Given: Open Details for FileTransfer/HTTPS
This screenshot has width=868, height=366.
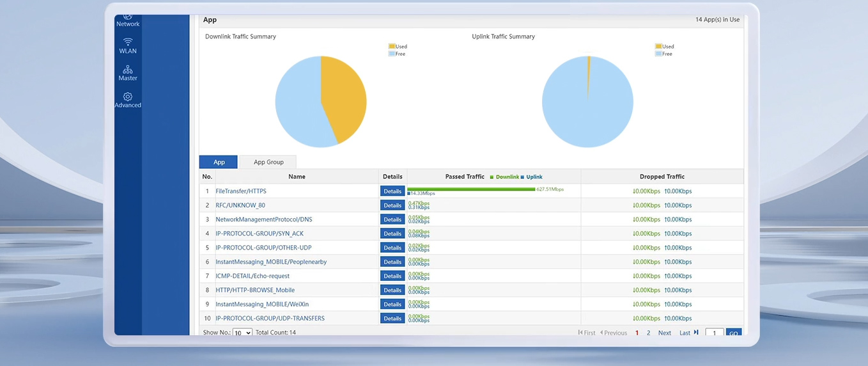Looking at the screenshot, I should point(392,191).
